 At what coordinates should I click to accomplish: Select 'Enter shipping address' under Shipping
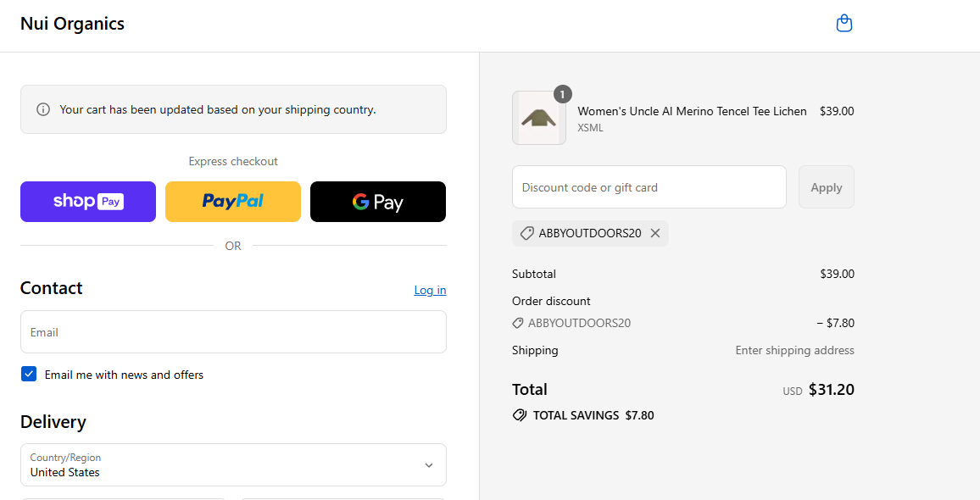794,350
